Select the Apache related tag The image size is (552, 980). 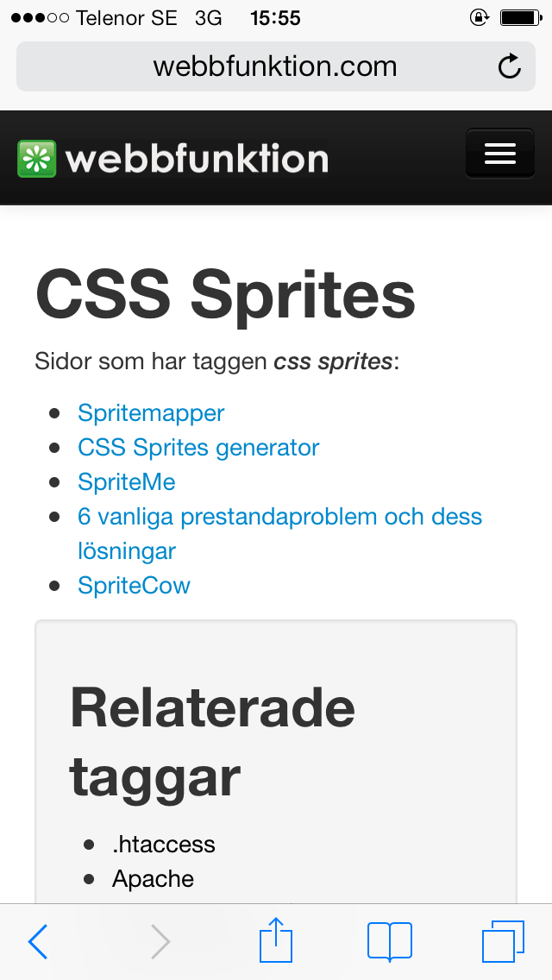coord(153,879)
